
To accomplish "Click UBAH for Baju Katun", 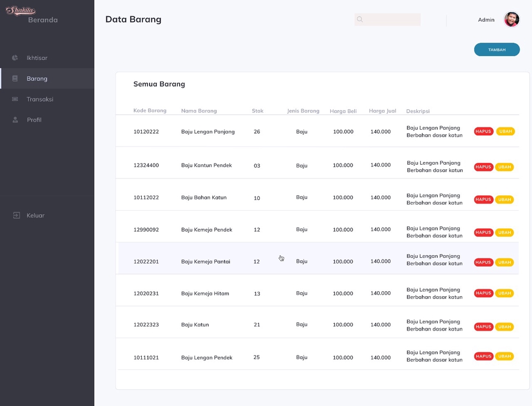I will (x=504, y=326).
